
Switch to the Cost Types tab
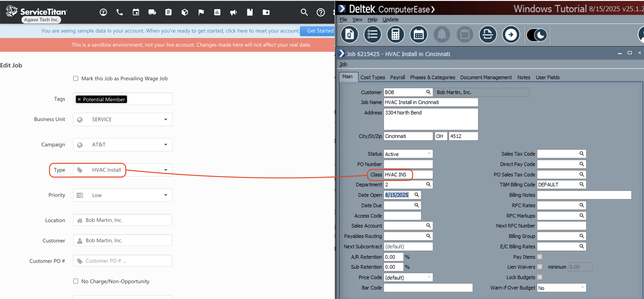click(x=372, y=78)
